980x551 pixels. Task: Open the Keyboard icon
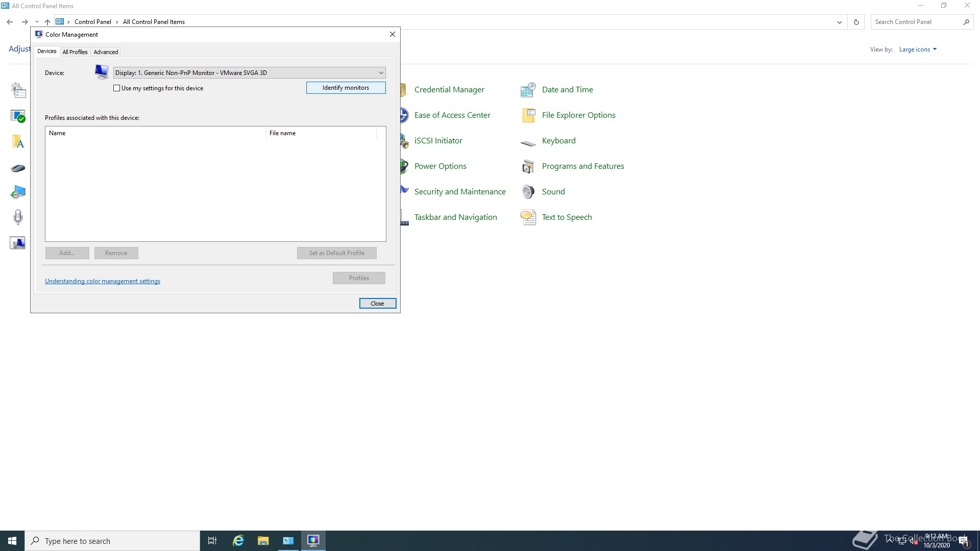click(x=528, y=142)
